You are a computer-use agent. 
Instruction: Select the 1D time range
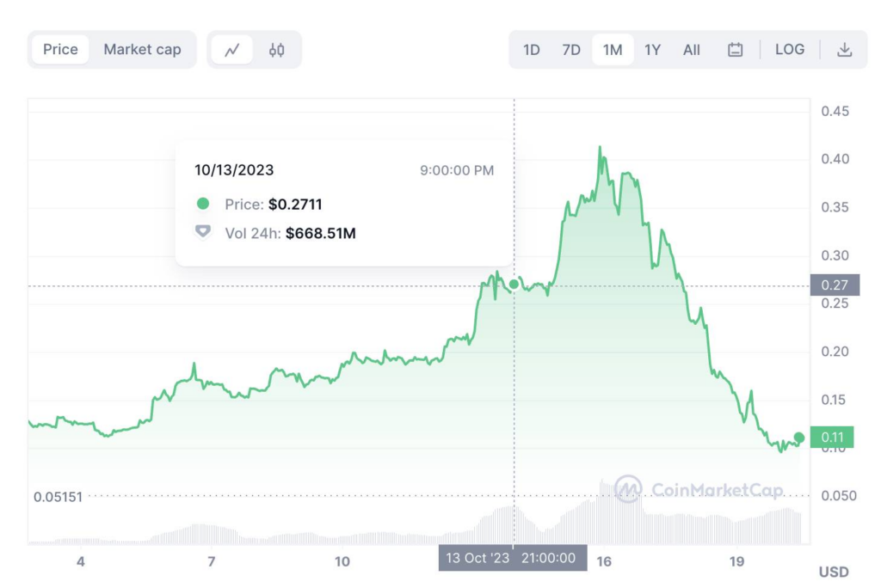[x=532, y=50]
